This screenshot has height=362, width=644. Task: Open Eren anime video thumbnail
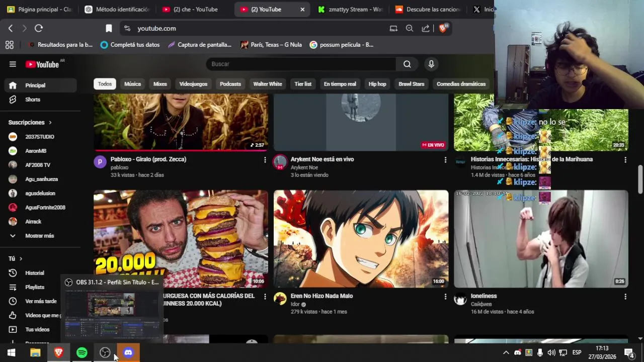click(361, 239)
